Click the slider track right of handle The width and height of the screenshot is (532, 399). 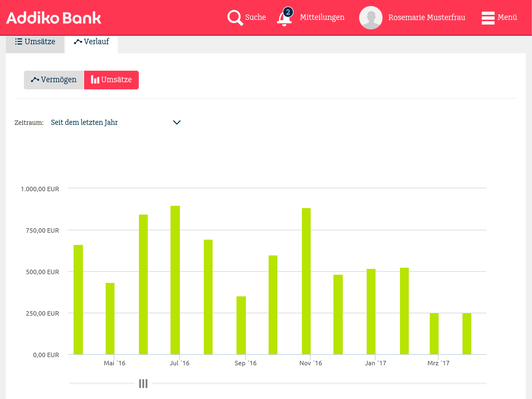click(x=319, y=383)
